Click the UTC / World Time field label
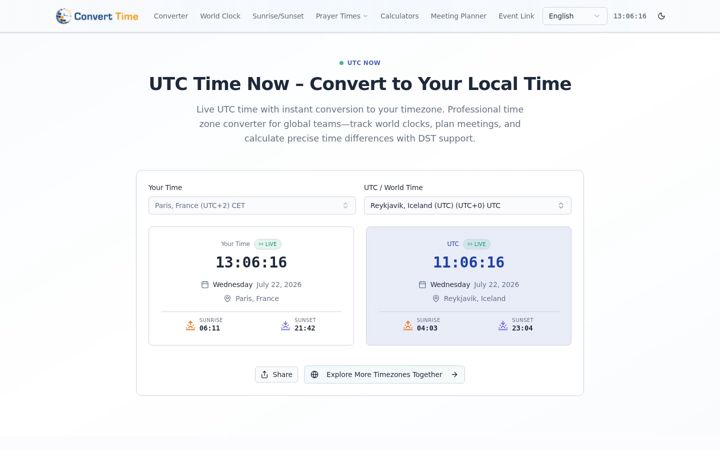The image size is (720, 450). point(393,187)
